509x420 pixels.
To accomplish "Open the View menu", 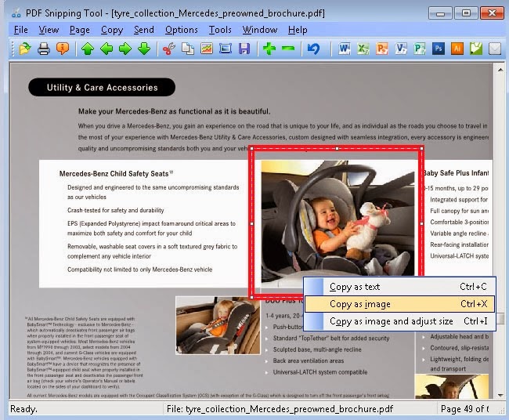I will [x=49, y=30].
